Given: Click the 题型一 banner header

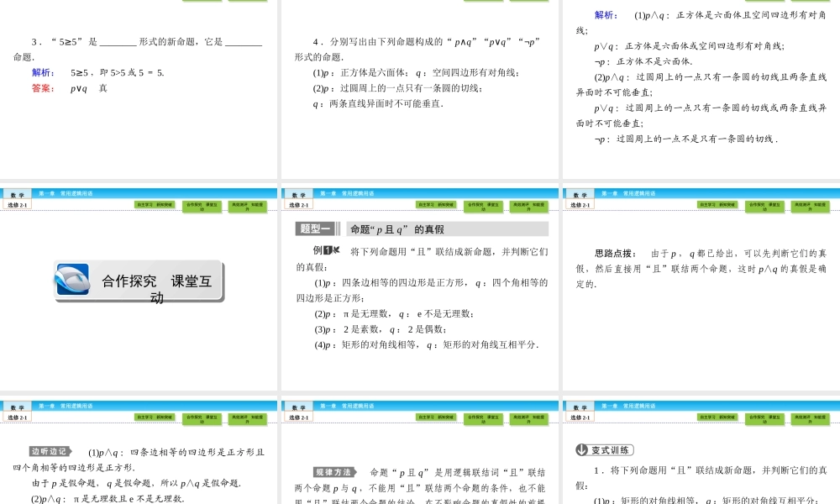Looking at the screenshot, I should click(314, 228).
